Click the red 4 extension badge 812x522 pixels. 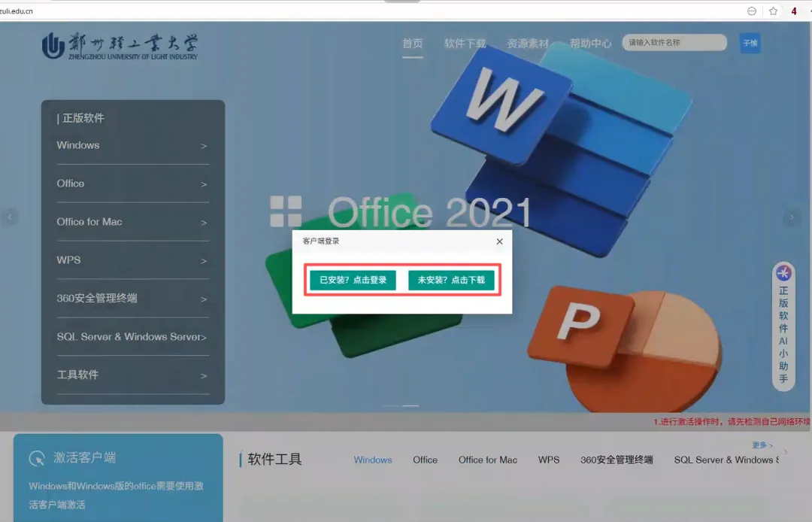point(794,11)
